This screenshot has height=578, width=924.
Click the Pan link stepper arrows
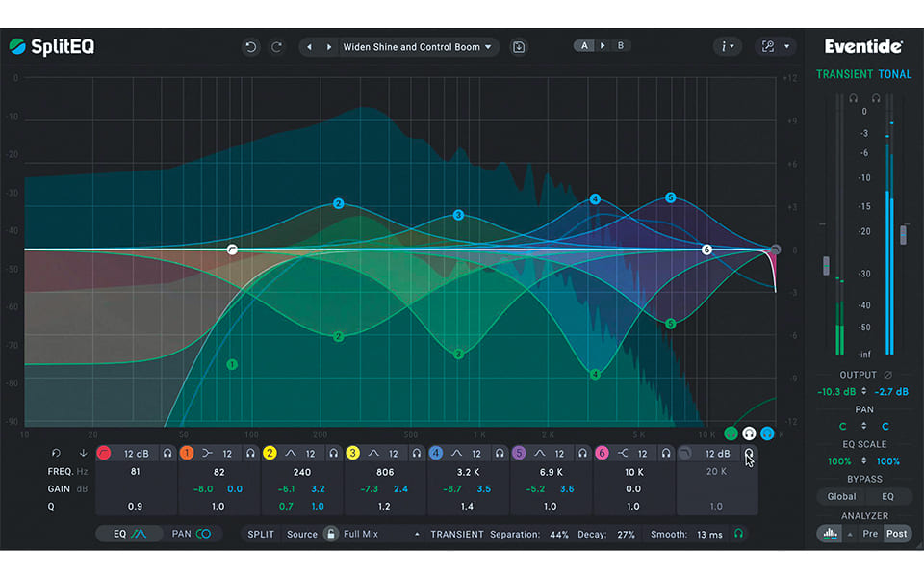pyautogui.click(x=864, y=426)
